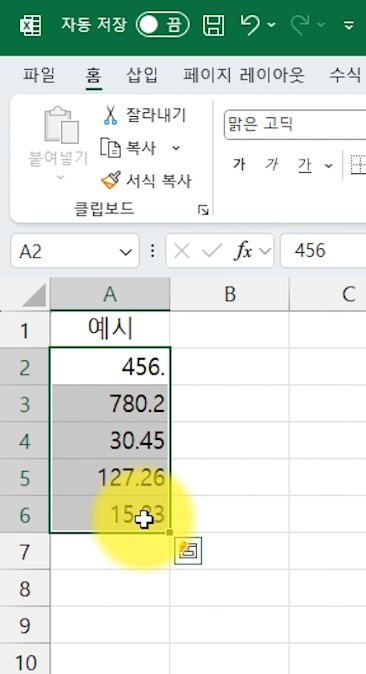
Task: Open the 파일 (File) tab
Action: 39,76
